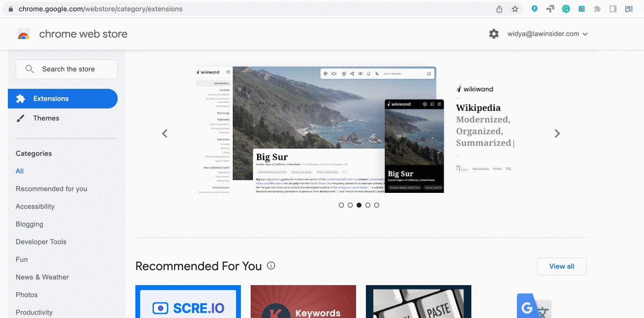Click the View all button
This screenshot has width=644, height=318.
tap(562, 266)
